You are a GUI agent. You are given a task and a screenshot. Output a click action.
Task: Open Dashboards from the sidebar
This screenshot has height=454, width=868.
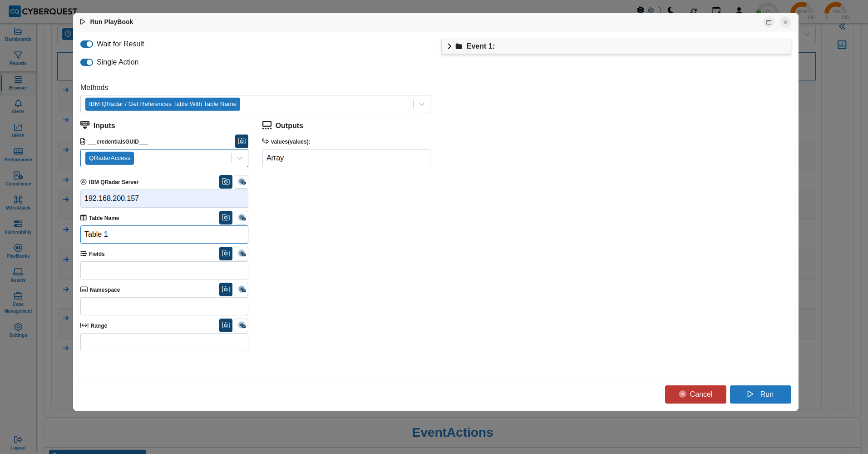18,34
